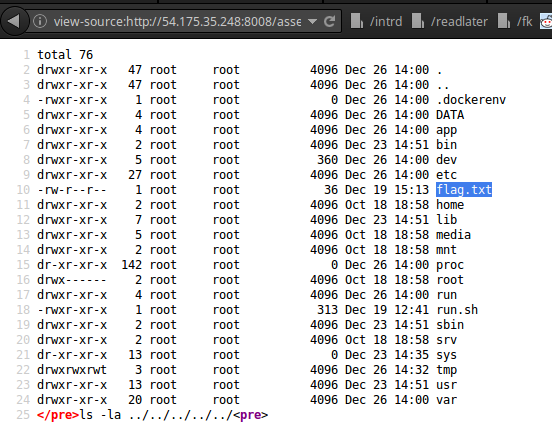
Task: Click the view-source address bar field
Action: tap(177, 21)
